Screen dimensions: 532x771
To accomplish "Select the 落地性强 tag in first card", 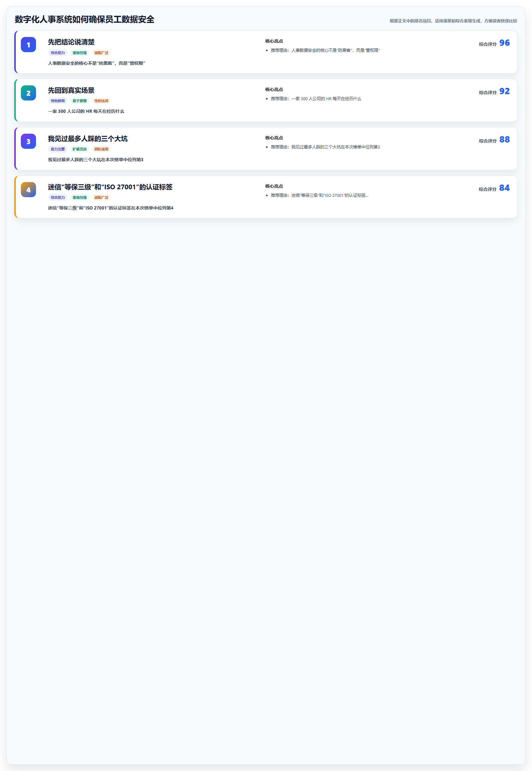I will click(79, 53).
